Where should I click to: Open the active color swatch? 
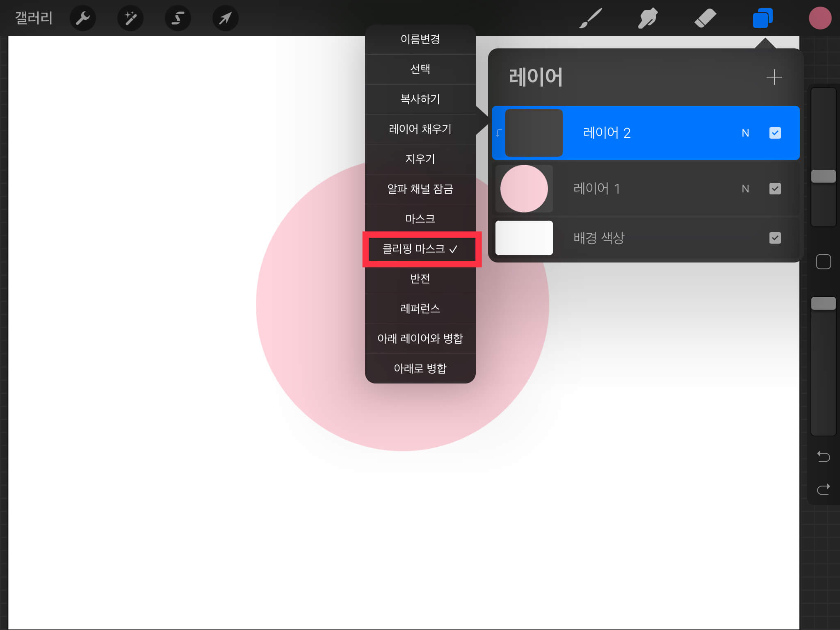(x=820, y=18)
